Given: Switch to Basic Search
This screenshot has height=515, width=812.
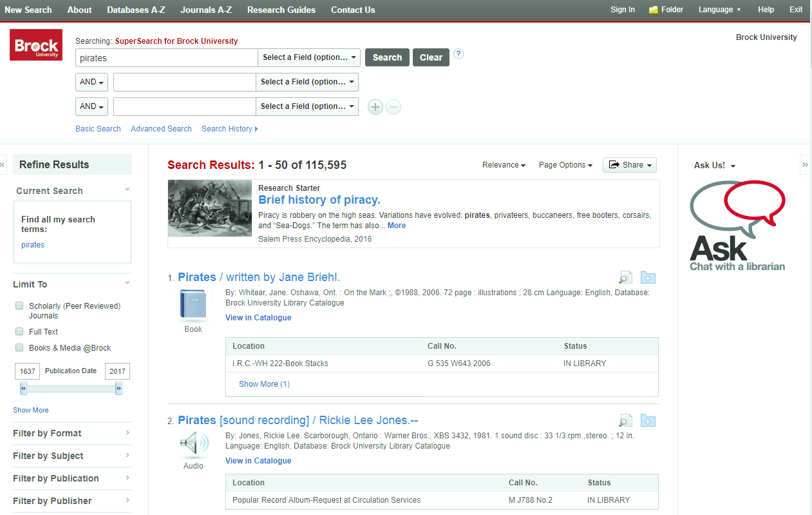Looking at the screenshot, I should pos(98,129).
